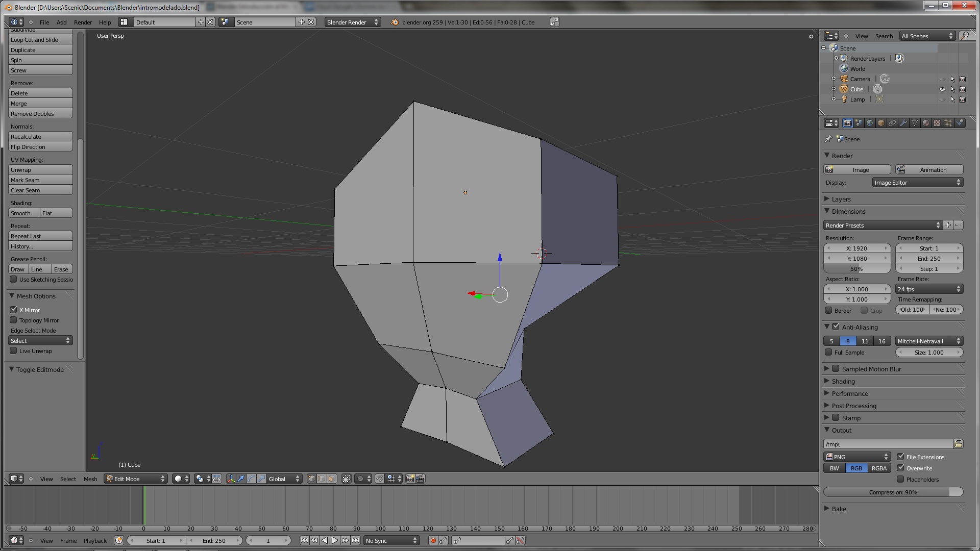Open the Edit Mode dropdown
The height and width of the screenshot is (551, 980).
click(136, 479)
